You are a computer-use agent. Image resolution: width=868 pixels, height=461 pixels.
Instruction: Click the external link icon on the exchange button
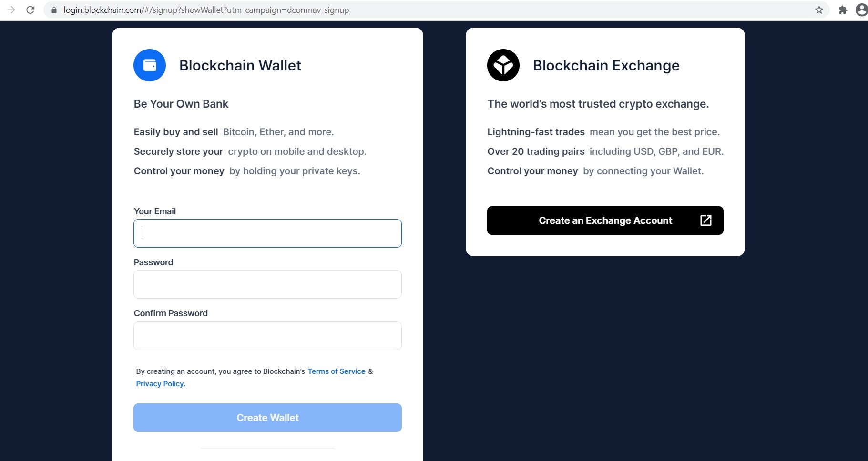click(705, 220)
